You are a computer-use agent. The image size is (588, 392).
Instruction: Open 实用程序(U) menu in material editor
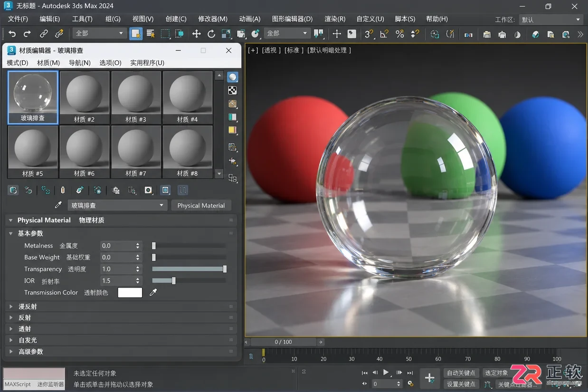tap(147, 63)
